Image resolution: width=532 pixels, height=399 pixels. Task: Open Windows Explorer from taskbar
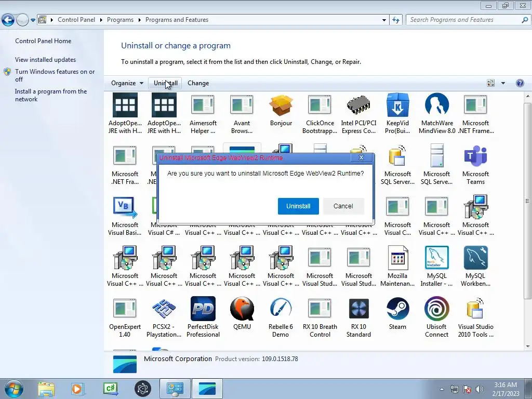(46, 389)
